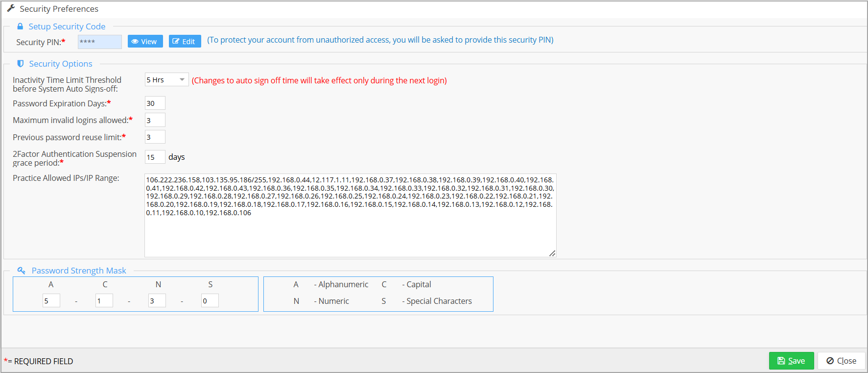
Task: Click the Security PIN masked field
Action: point(100,42)
